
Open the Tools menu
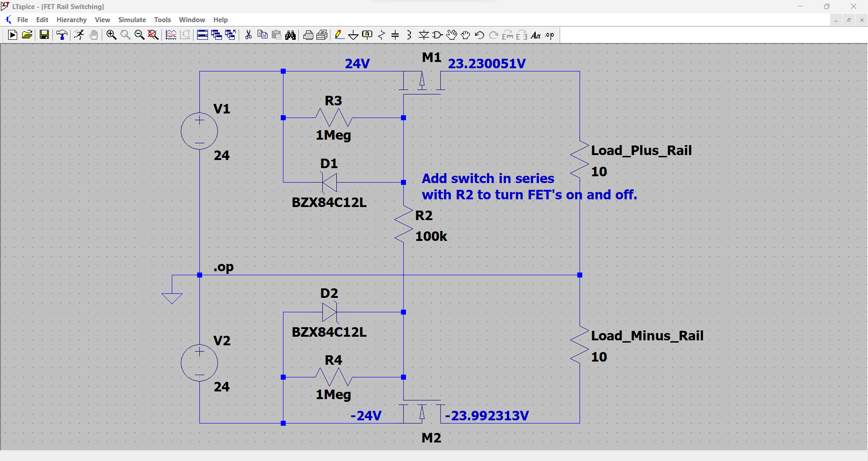[x=162, y=20]
